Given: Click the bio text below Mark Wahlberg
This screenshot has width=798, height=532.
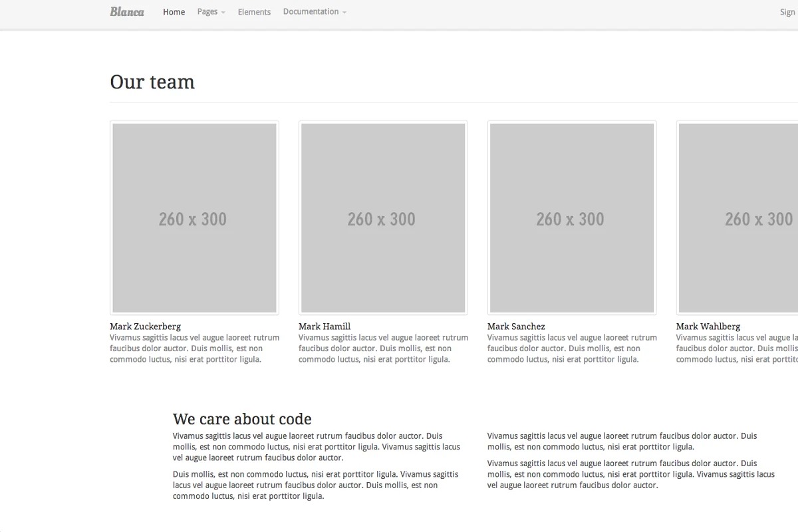Looking at the screenshot, I should 737,348.
